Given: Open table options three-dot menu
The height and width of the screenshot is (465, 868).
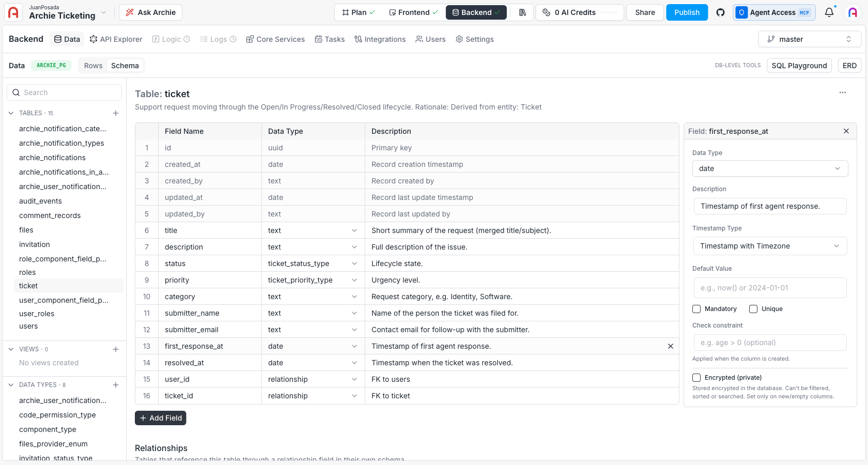Looking at the screenshot, I should click(843, 92).
